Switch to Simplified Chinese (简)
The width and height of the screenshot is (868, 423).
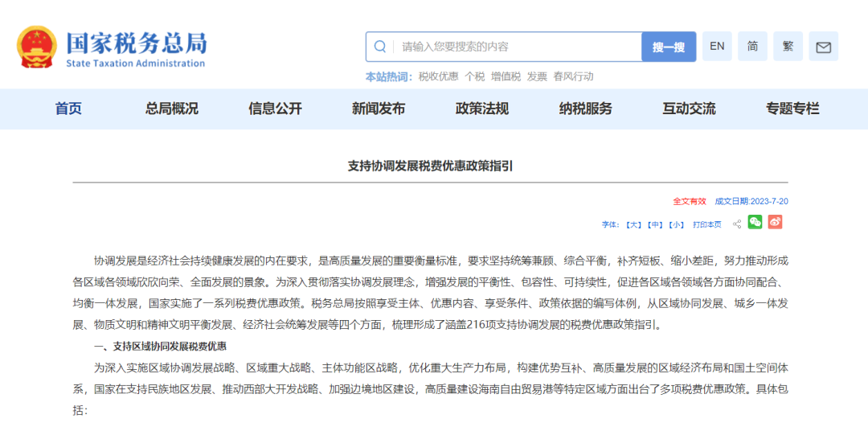click(x=752, y=47)
